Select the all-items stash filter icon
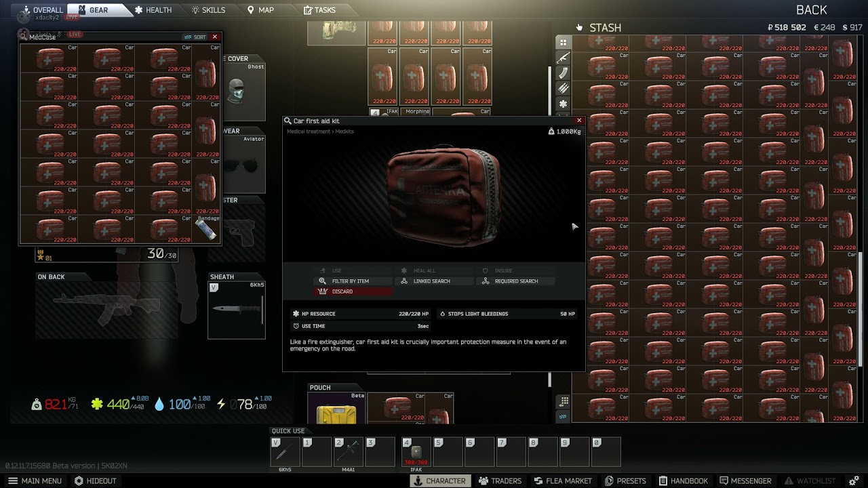868x488 pixels. (563, 42)
